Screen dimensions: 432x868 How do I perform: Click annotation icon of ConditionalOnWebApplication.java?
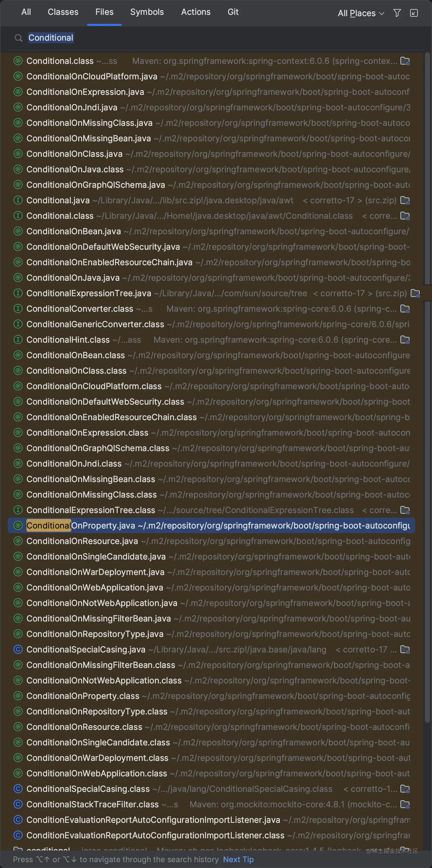pos(18,588)
